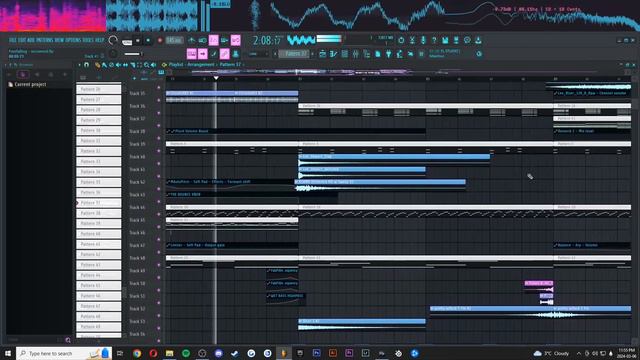Click the Windows Start button
This screenshot has width=640, height=360.
pyautogui.click(x=8, y=353)
